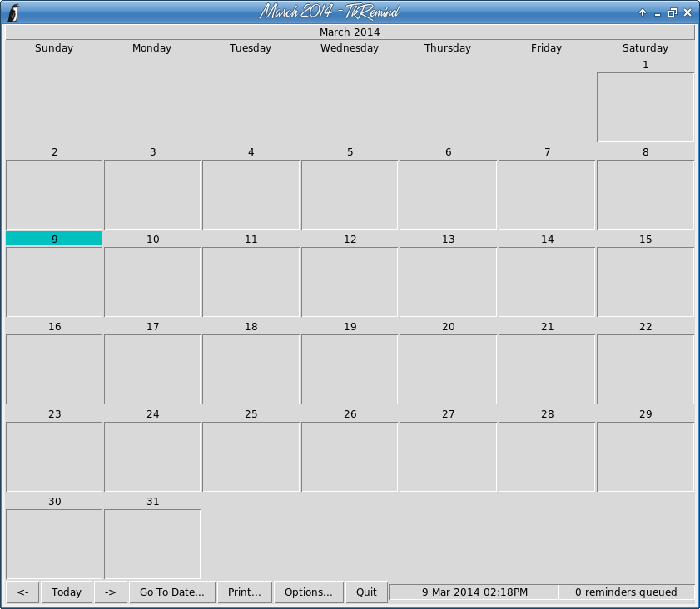Click the calendar box for March 2
Screen dimensions: 700x609
(x=54, y=195)
